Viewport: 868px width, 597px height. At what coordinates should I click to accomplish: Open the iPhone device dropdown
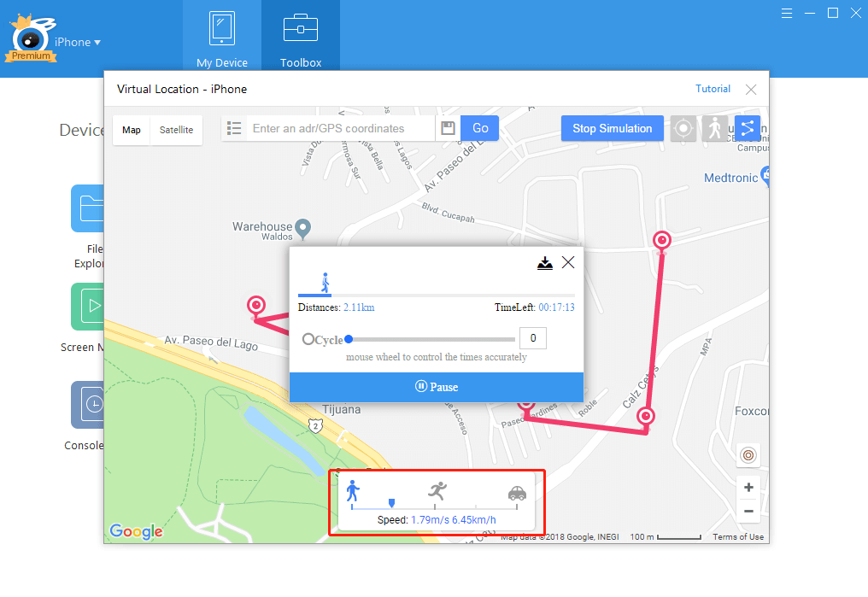coord(78,42)
